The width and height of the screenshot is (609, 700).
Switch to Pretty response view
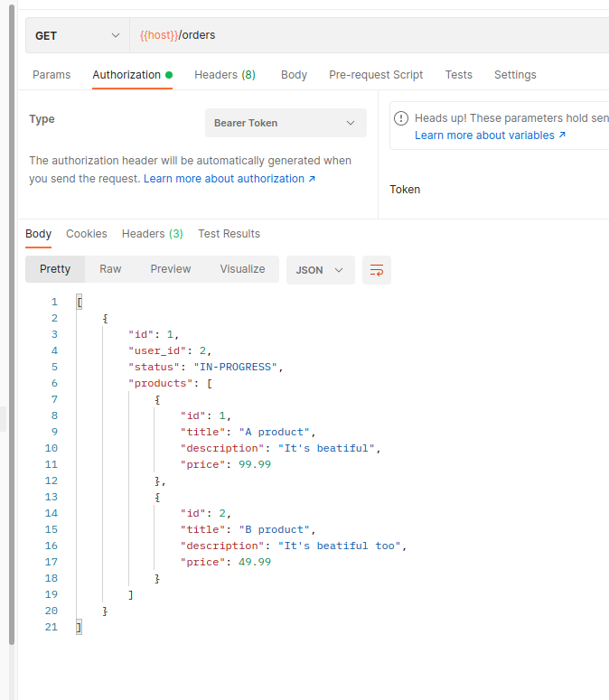[x=55, y=269]
